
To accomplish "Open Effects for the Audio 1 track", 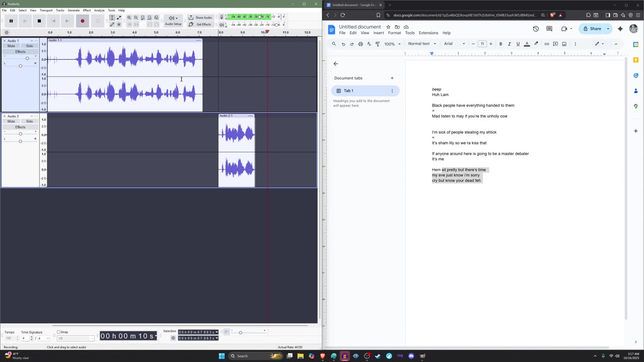I will coord(20,52).
